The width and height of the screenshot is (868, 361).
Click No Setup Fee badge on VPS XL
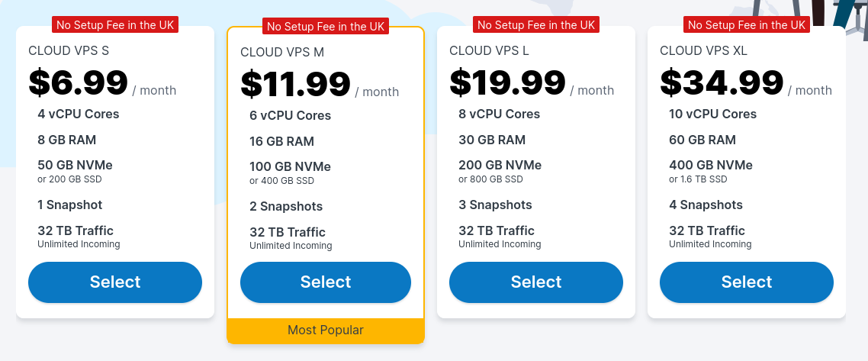tap(746, 25)
